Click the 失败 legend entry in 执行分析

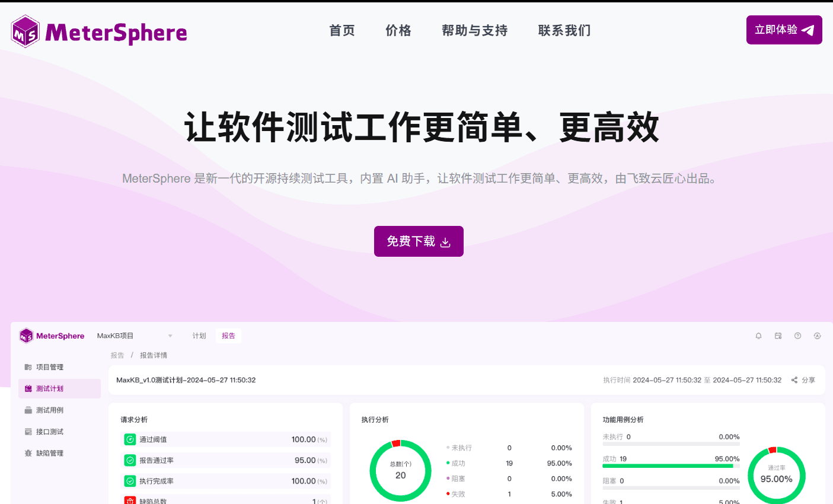coord(456,494)
